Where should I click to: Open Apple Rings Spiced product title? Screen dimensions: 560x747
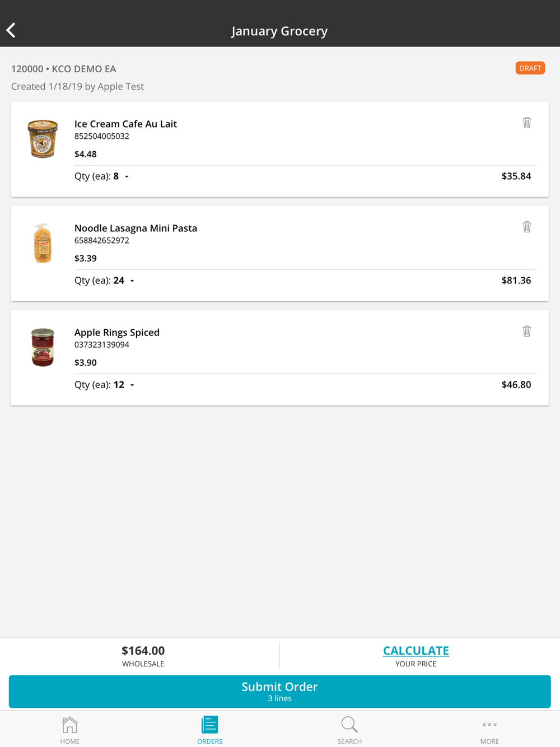[x=117, y=333]
